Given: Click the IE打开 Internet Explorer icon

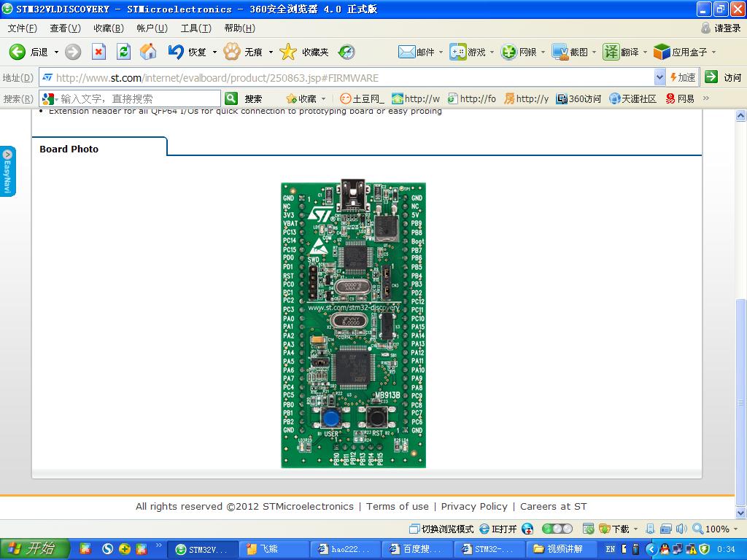Looking at the screenshot, I should (484, 529).
